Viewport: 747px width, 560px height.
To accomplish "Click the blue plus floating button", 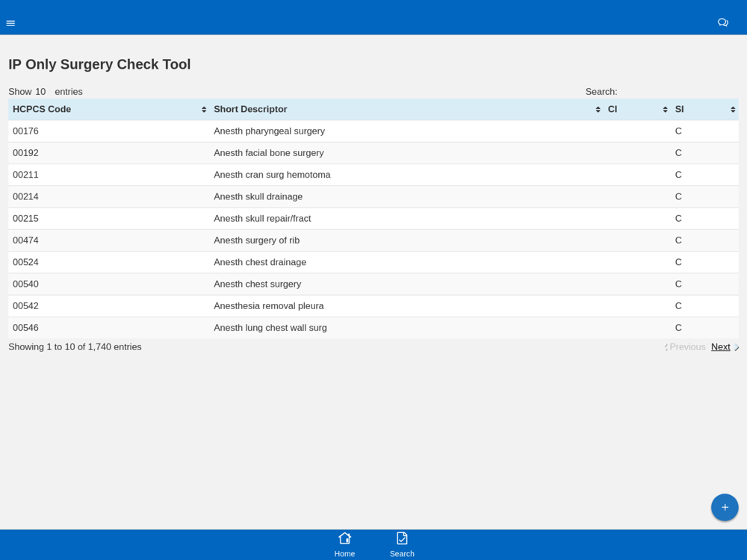I will coord(725,507).
